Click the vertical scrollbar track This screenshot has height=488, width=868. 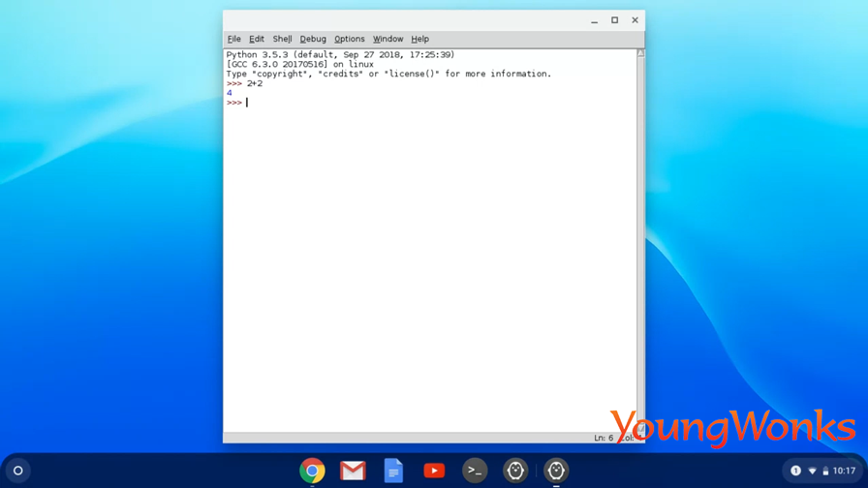tap(640, 241)
